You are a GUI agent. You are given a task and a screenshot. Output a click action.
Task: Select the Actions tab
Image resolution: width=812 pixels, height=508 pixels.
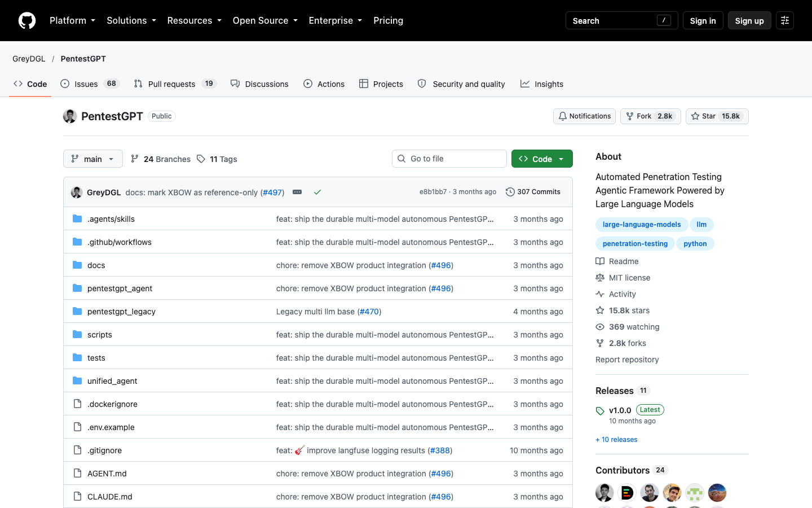[324, 84]
